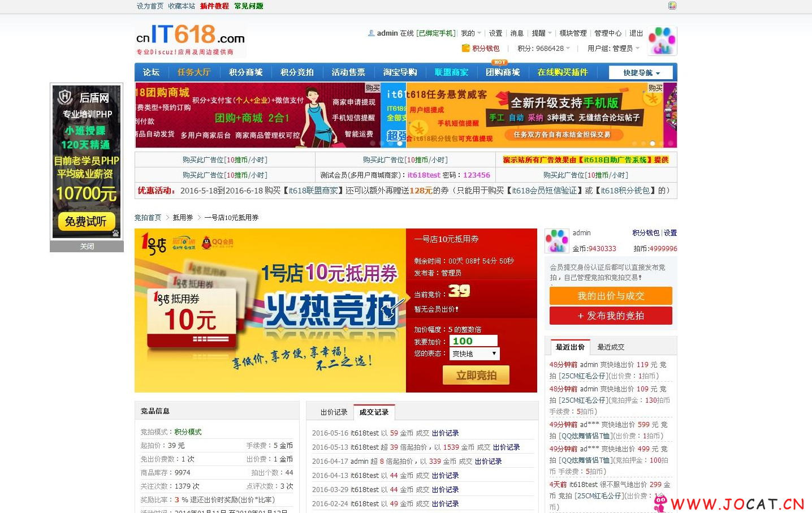Open the 任务大厅 nav item

(x=194, y=72)
